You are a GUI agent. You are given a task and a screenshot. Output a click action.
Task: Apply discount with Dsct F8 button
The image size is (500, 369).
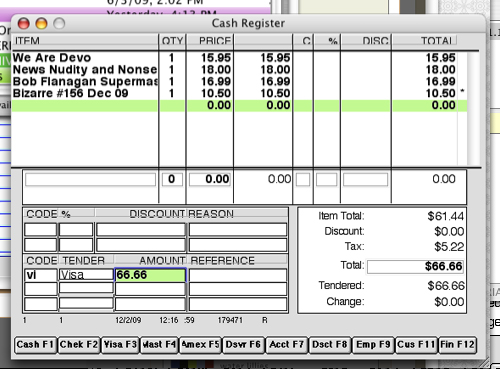[x=330, y=345]
